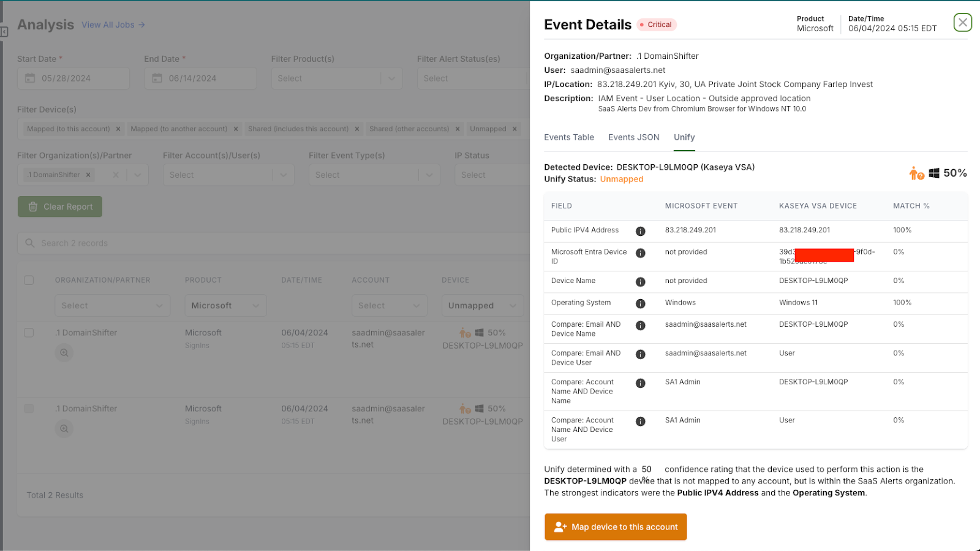Check the first .1 DomainShifter row checkbox
This screenshot has height=551, width=980.
29,332
